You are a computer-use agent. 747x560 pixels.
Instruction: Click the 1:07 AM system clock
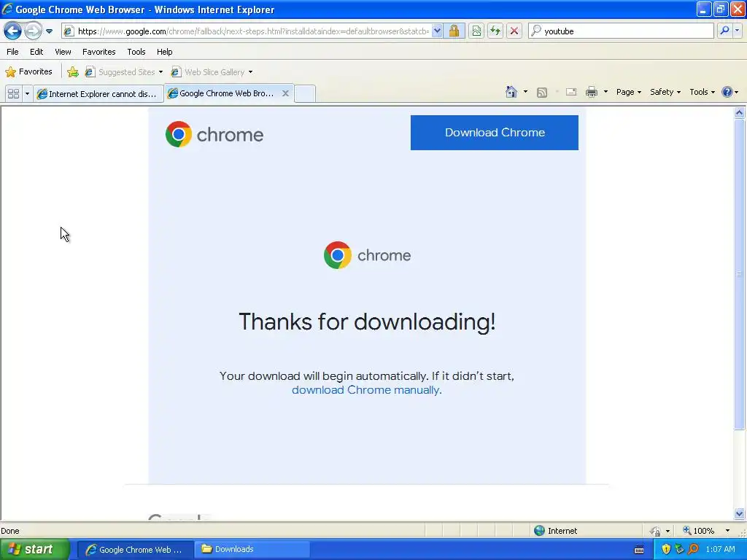pos(720,550)
